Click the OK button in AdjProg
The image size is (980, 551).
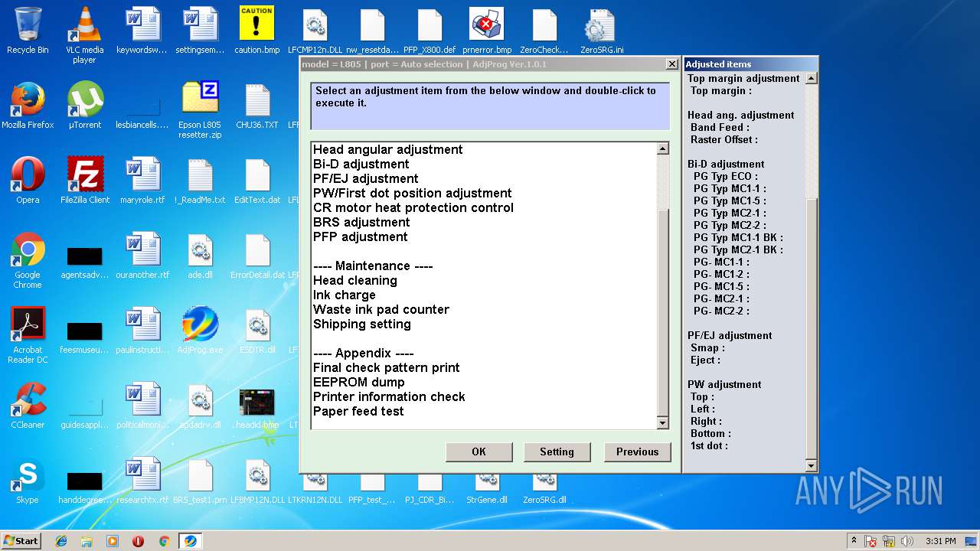pyautogui.click(x=479, y=452)
